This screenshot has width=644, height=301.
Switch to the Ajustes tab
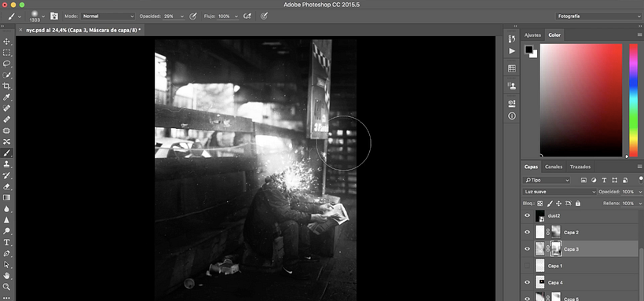(x=532, y=35)
